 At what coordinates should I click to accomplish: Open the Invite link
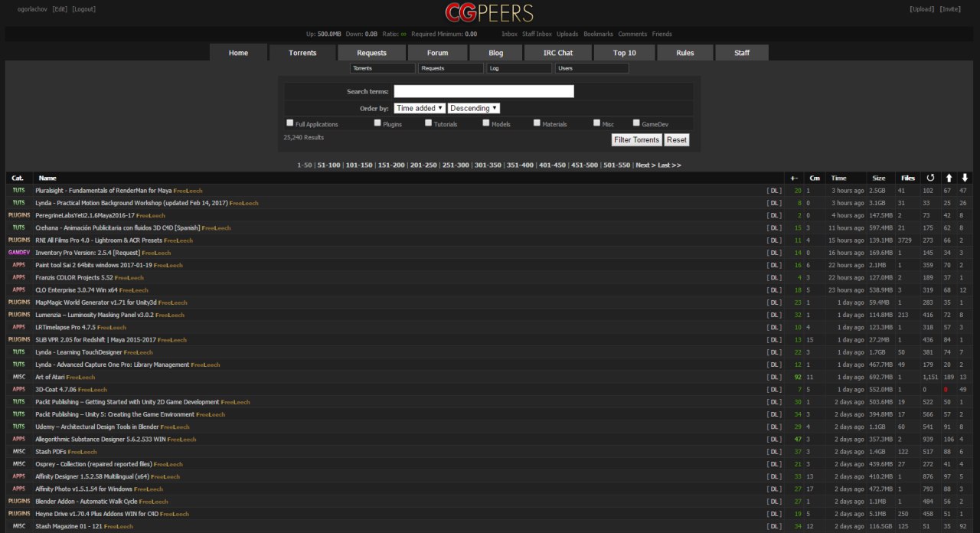pyautogui.click(x=950, y=9)
